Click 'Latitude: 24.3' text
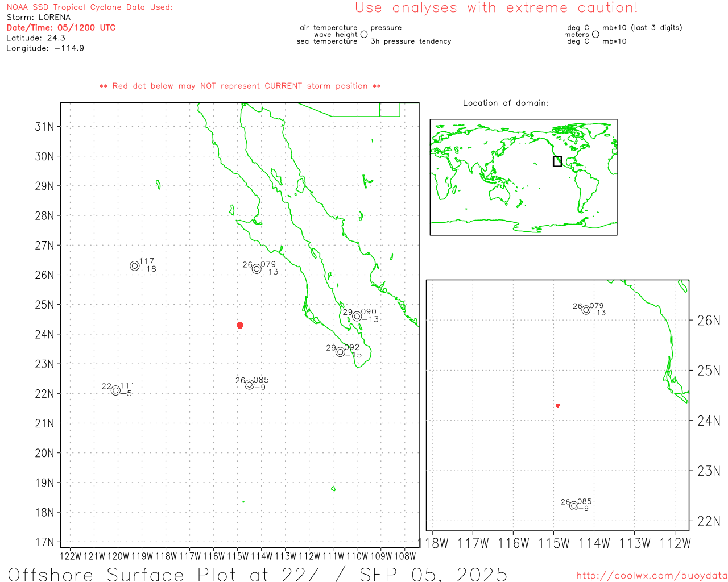728x582 pixels. pyautogui.click(x=36, y=38)
